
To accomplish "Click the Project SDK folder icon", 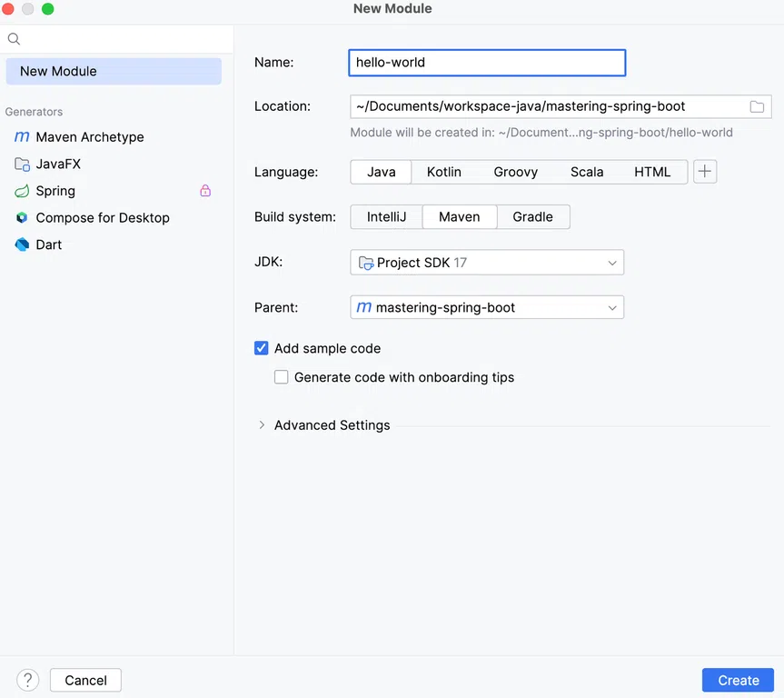I will click(366, 263).
